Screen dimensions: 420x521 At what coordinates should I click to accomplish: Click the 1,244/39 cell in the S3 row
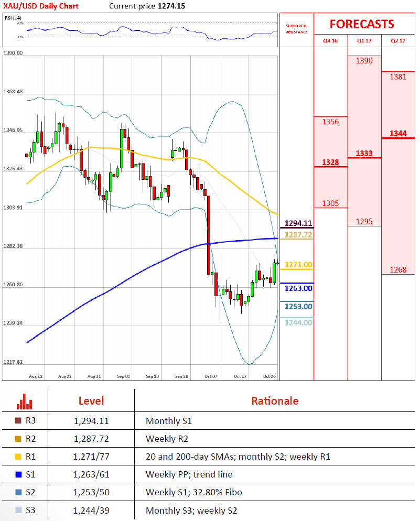tap(91, 511)
